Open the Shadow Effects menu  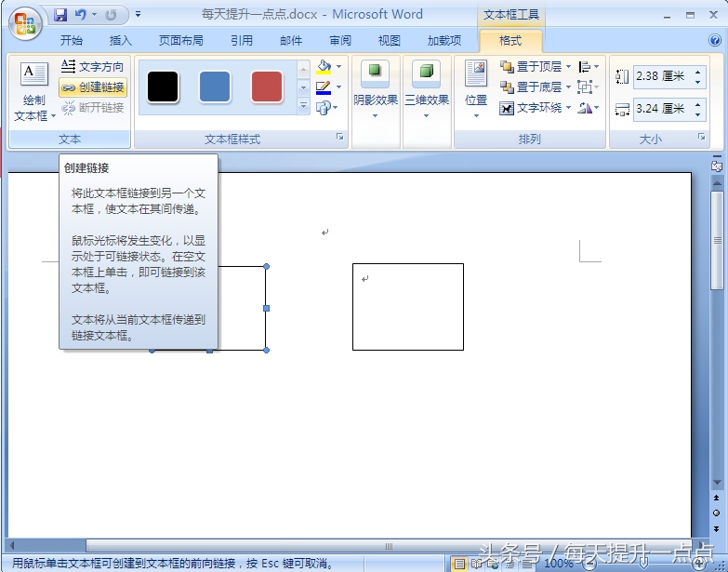(375, 89)
